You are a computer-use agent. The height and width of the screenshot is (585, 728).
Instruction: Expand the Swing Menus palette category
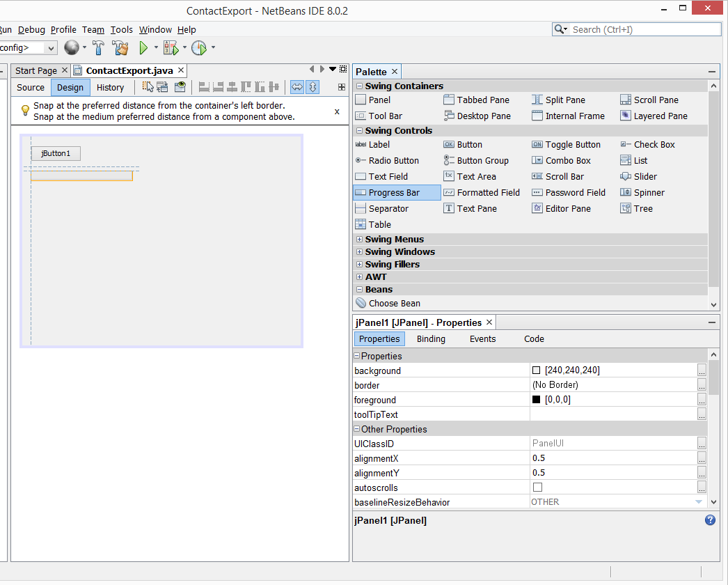coord(359,240)
